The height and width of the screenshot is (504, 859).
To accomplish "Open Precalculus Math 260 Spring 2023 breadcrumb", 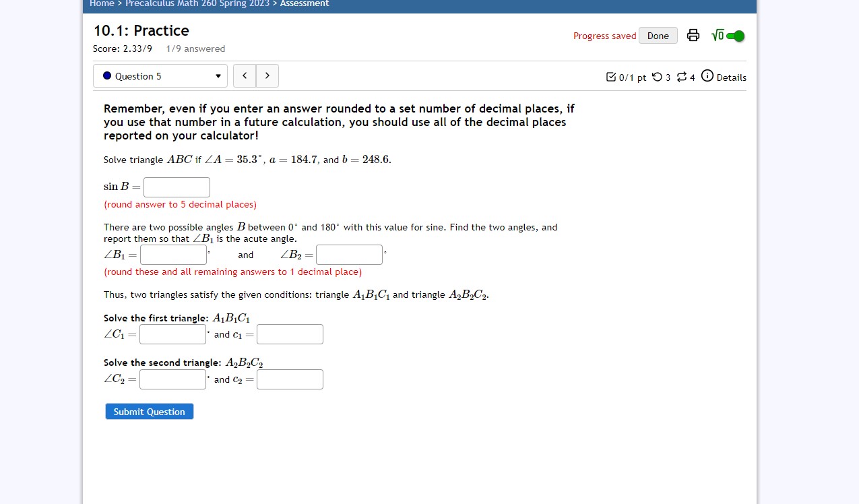I will coord(197,4).
